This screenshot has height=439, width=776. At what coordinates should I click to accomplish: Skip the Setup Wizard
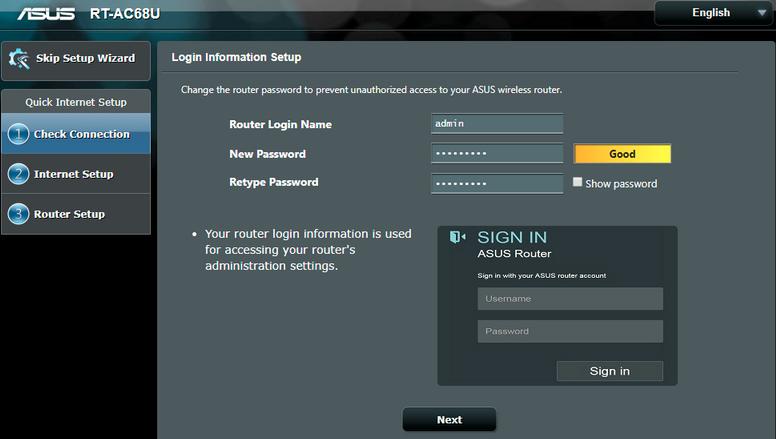tap(76, 60)
